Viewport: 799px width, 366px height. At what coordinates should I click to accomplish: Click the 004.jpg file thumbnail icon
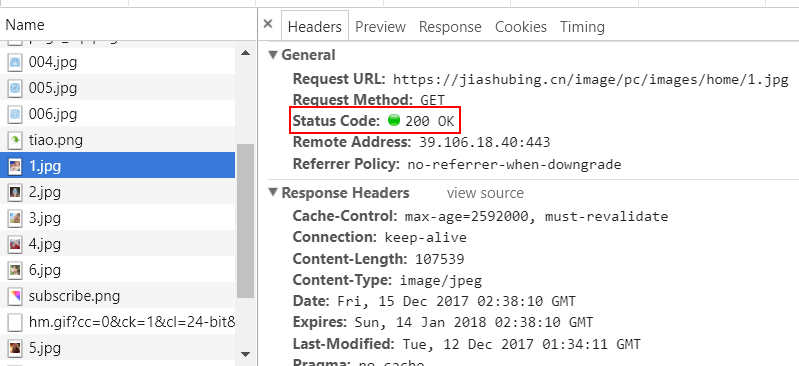click(x=15, y=63)
